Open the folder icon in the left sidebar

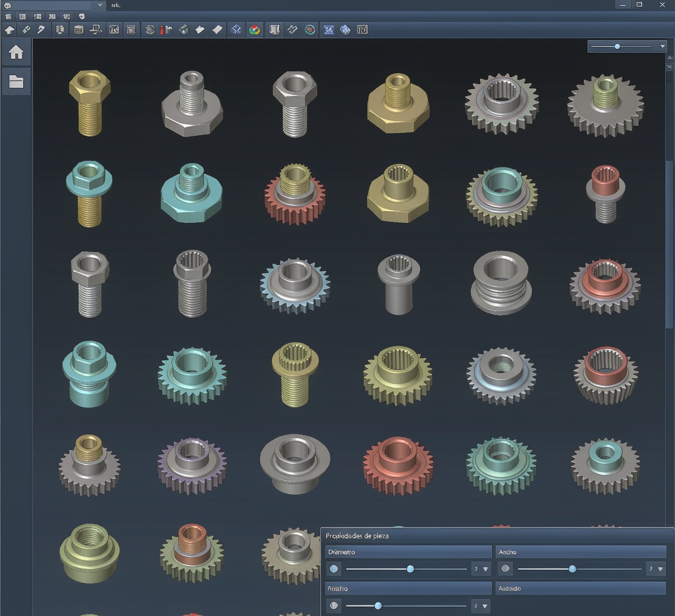click(16, 81)
